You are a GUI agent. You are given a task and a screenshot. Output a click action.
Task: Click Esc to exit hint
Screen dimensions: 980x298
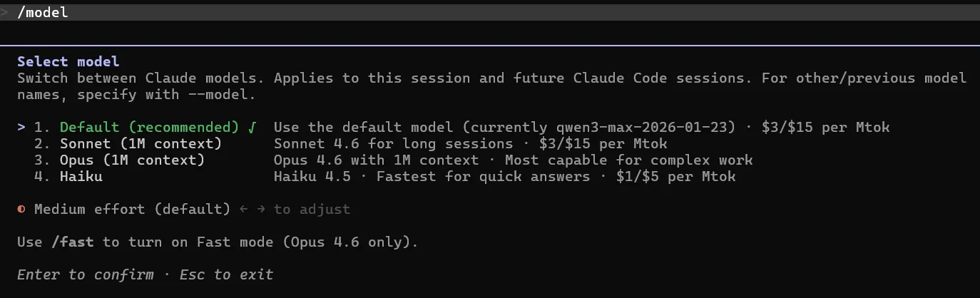[x=226, y=274]
